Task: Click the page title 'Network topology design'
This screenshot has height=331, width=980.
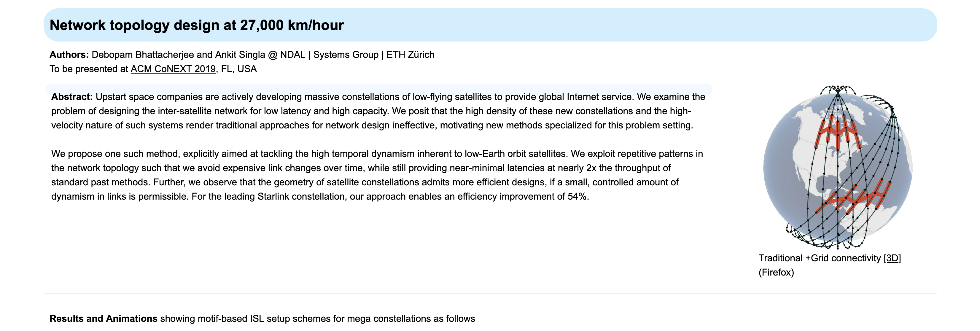Action: (197, 25)
